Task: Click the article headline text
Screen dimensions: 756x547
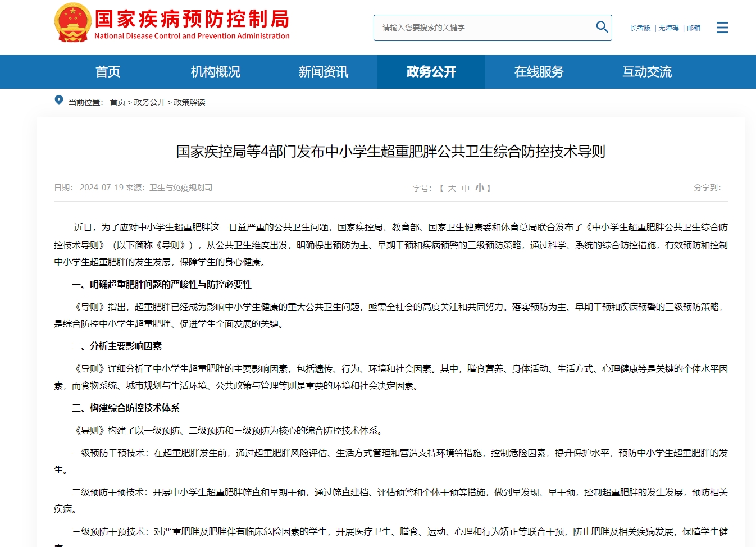Action: [391, 152]
